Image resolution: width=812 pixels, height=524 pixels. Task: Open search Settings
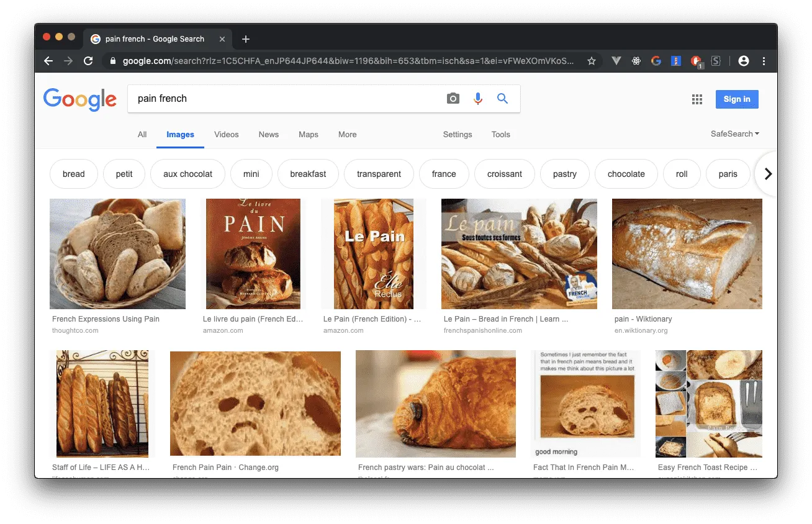[x=458, y=135]
